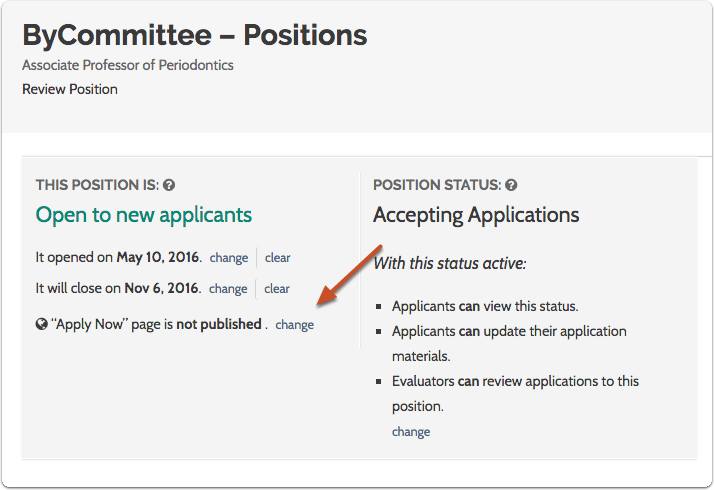The image size is (714, 490).
Task: Click "Associate Professor of Periodontics" subtitle
Action: click(128, 65)
